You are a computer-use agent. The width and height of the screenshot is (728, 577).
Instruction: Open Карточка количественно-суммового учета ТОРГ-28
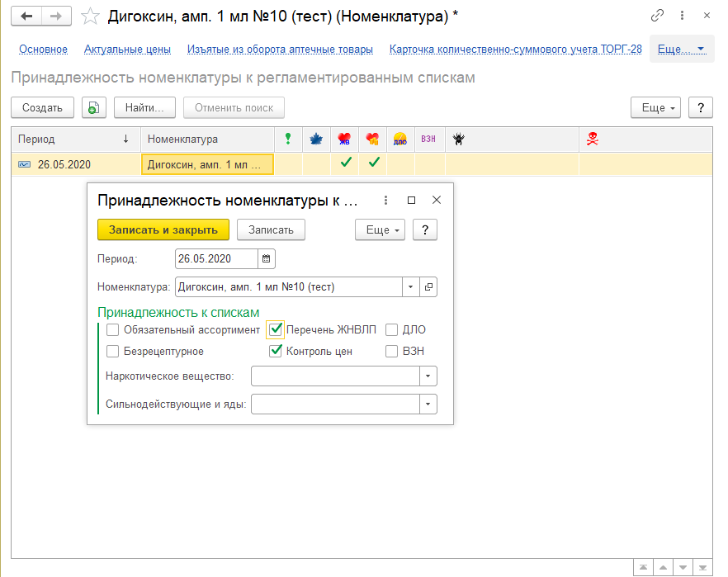[515, 50]
